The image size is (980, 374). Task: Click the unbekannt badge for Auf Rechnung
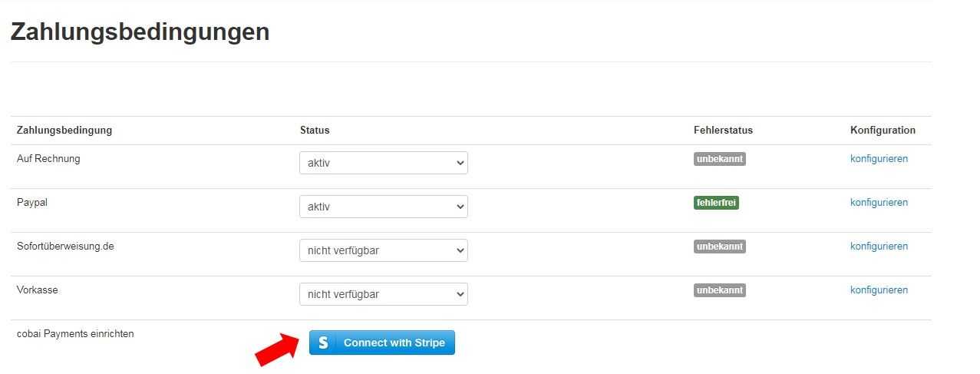(x=720, y=159)
